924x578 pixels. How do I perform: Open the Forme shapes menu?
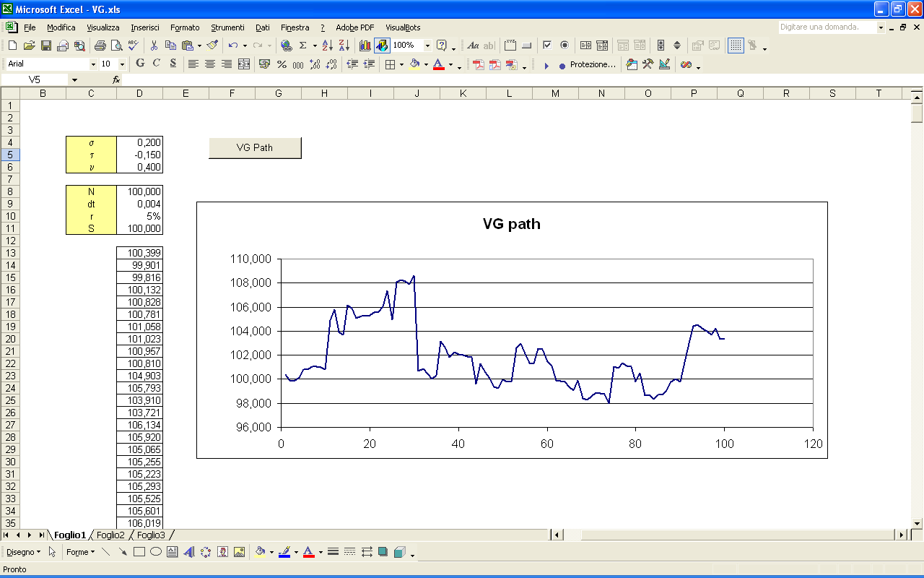[x=80, y=552]
